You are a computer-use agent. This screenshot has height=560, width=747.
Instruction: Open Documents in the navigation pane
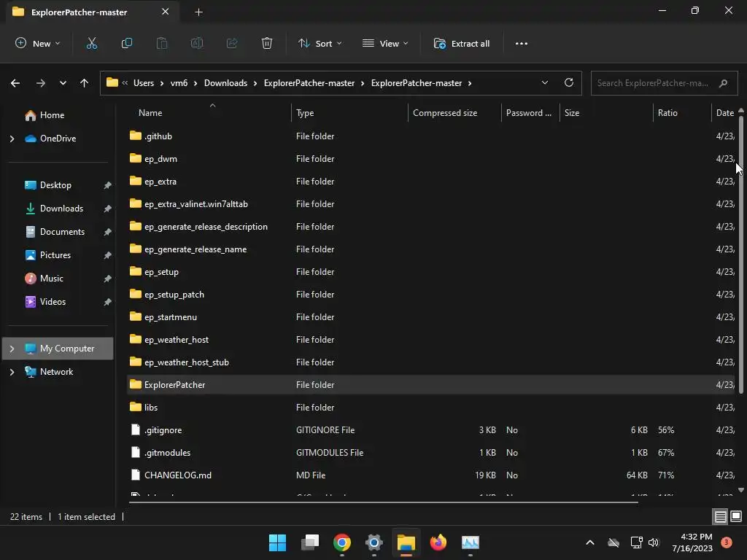click(62, 232)
